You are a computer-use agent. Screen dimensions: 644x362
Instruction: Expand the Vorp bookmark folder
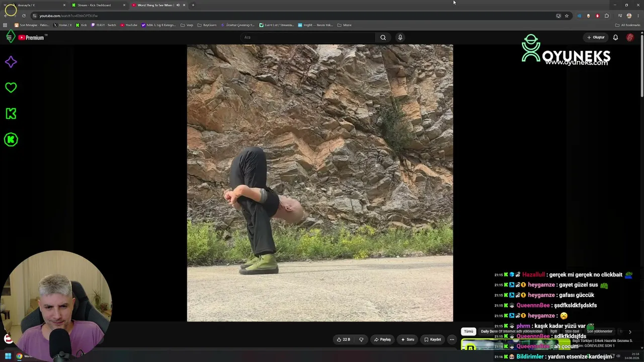[187, 25]
